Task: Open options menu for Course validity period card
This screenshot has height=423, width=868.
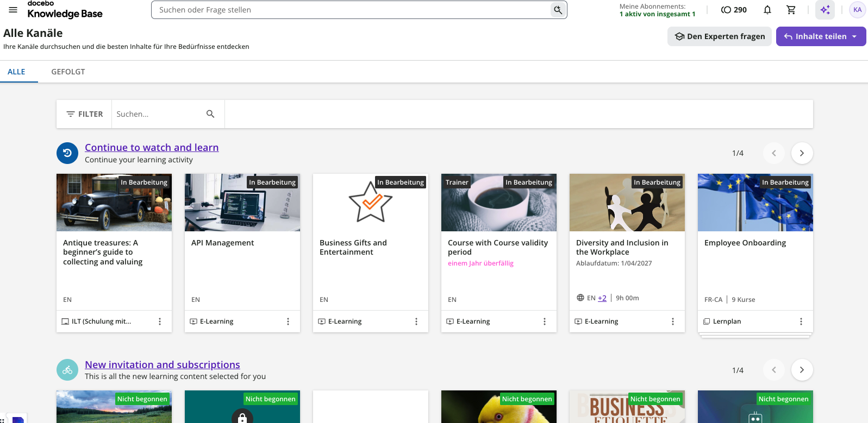Action: [x=545, y=321]
